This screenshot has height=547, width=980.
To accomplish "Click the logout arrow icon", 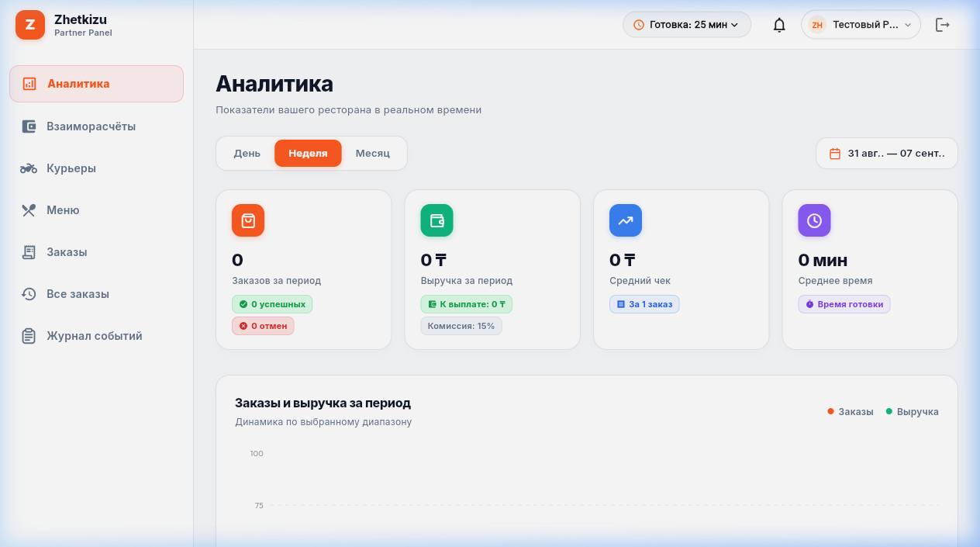I will coord(943,25).
